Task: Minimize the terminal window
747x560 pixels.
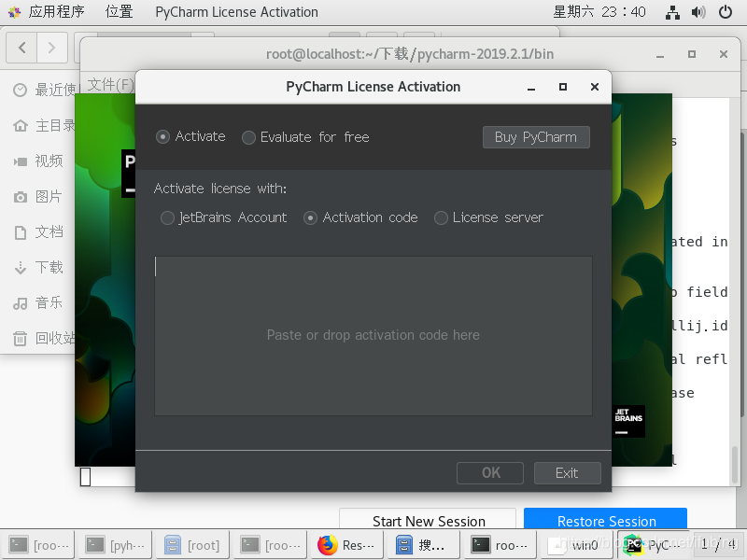Action: tap(660, 54)
